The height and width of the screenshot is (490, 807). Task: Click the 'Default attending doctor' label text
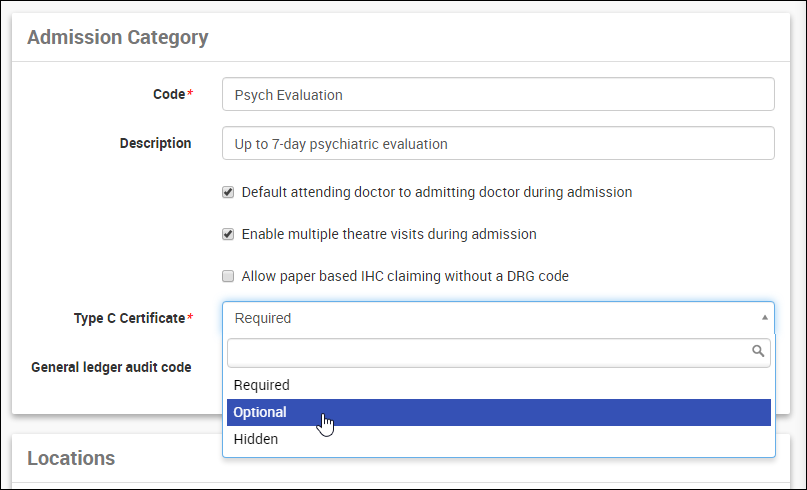click(436, 192)
